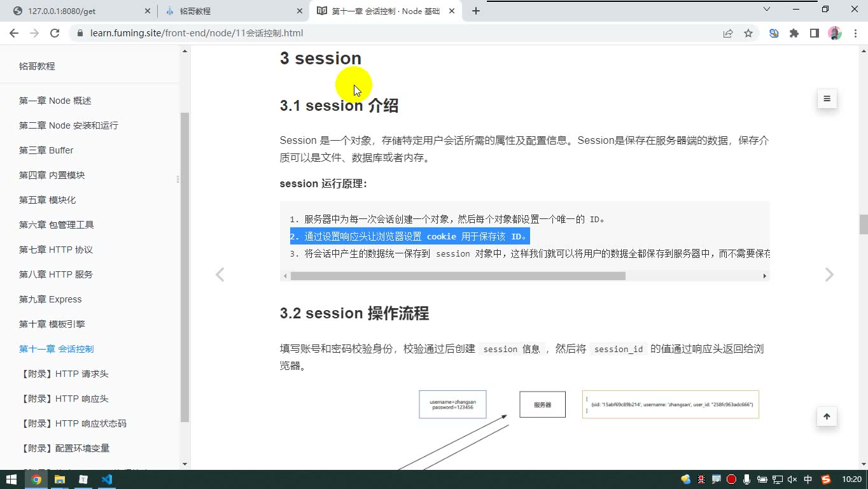Share this page via address bar icon
The width and height of the screenshot is (868, 489).
728,33
